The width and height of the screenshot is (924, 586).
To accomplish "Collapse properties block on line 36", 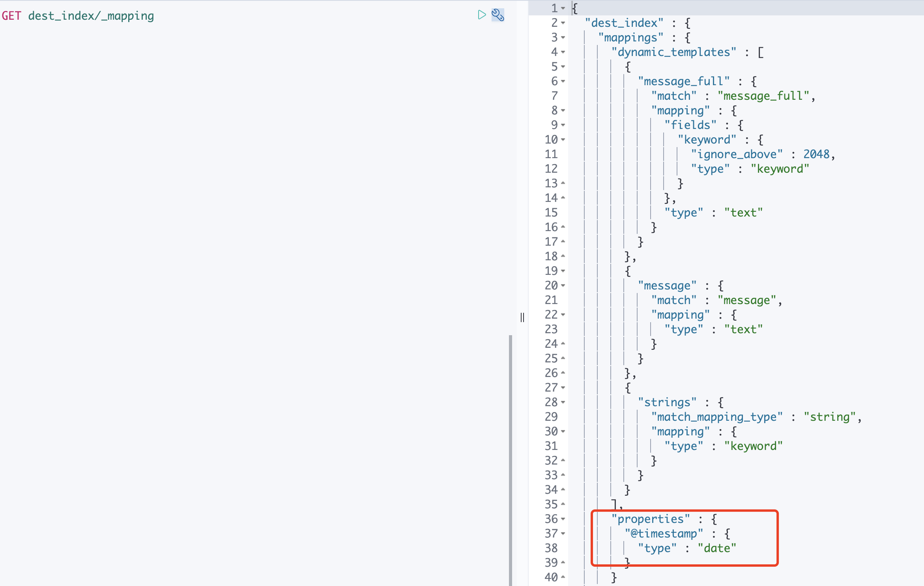I will 563,519.
